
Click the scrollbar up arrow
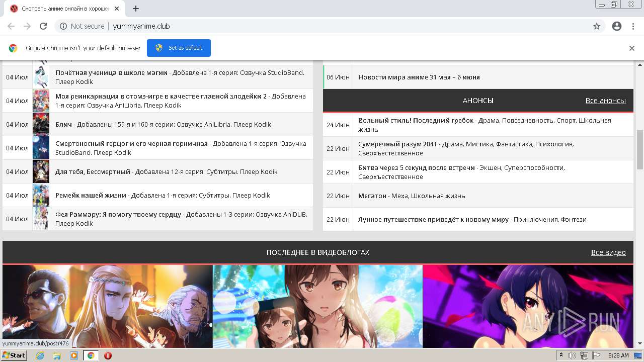(x=640, y=64)
